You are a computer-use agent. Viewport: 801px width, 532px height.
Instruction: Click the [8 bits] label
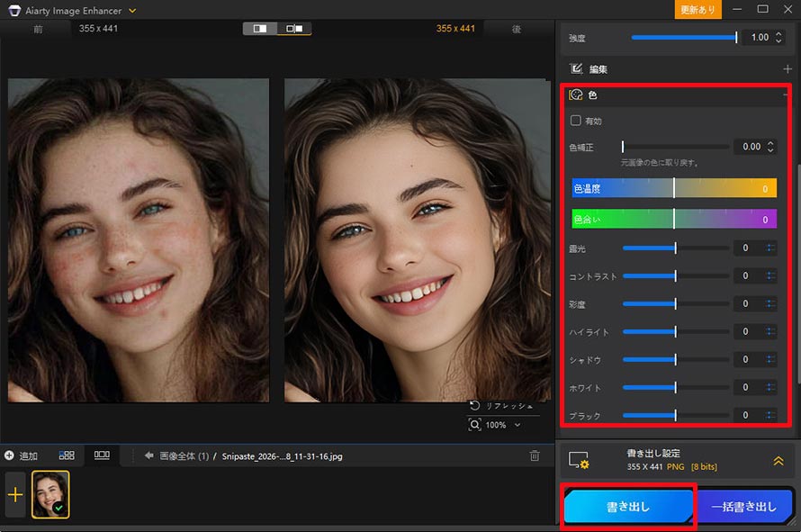[x=704, y=466]
